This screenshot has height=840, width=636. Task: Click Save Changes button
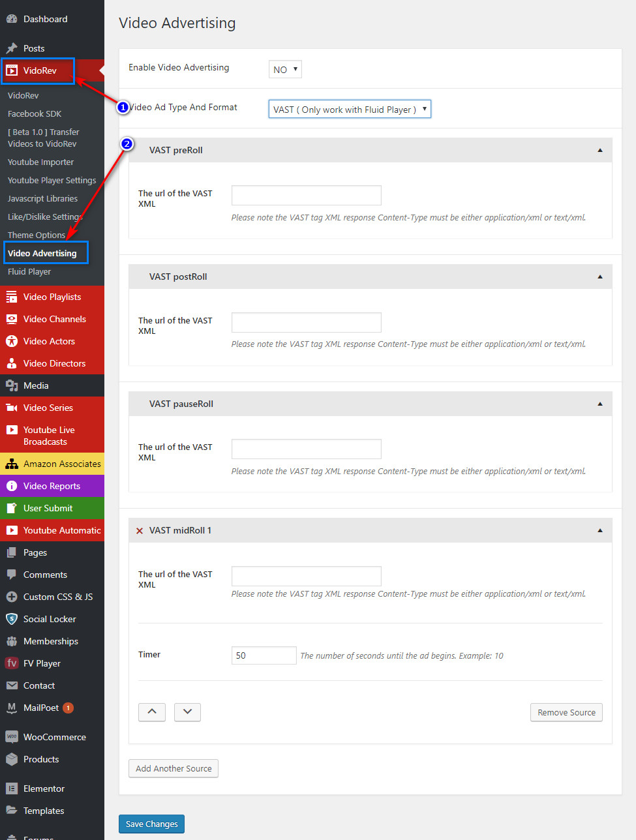pos(151,824)
